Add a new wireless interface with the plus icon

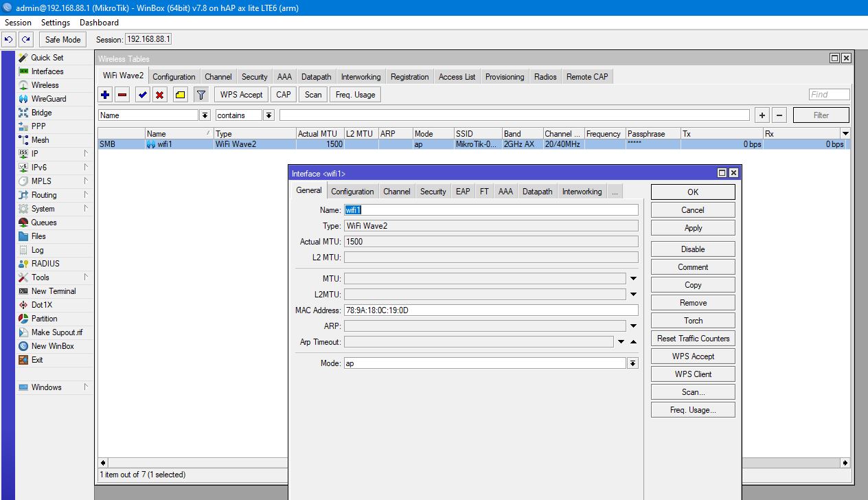point(104,94)
